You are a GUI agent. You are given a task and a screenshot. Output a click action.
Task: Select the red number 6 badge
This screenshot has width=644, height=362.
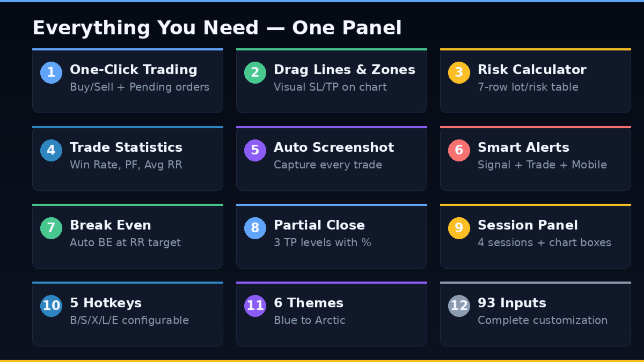(x=459, y=150)
